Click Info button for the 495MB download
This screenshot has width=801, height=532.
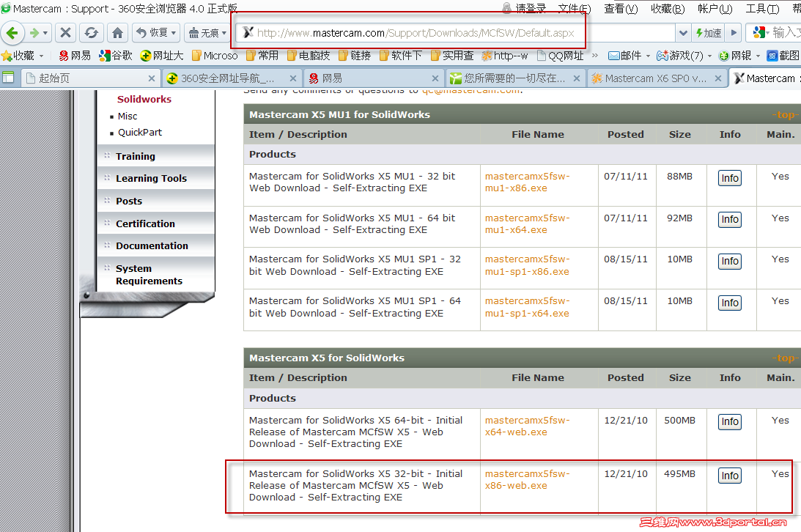[729, 476]
